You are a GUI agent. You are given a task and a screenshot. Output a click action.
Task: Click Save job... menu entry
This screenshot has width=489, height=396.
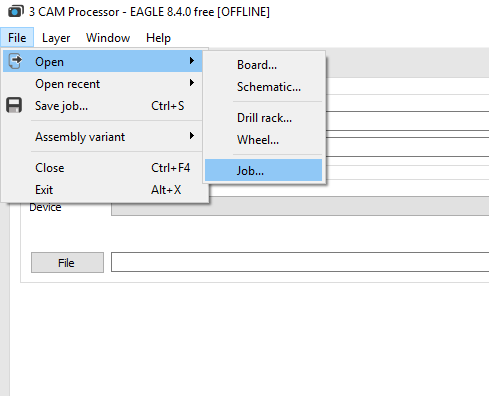103,106
